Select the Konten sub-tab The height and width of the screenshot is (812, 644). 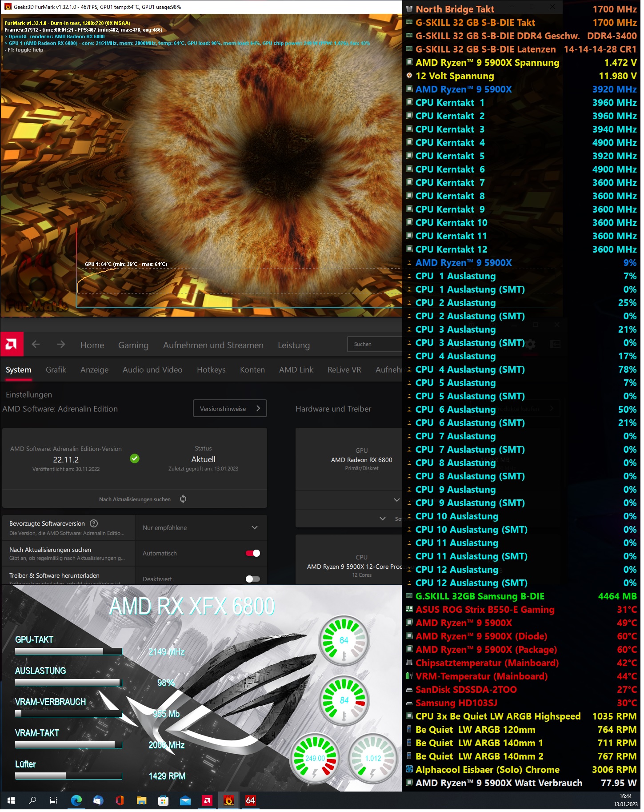(252, 370)
